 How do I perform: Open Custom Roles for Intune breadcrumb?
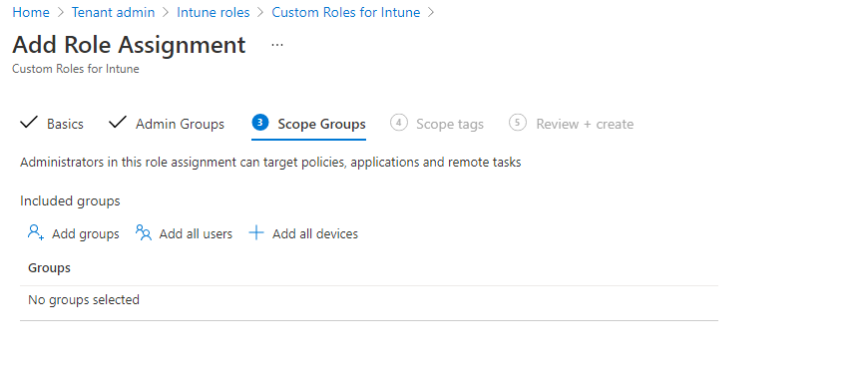click(x=345, y=12)
